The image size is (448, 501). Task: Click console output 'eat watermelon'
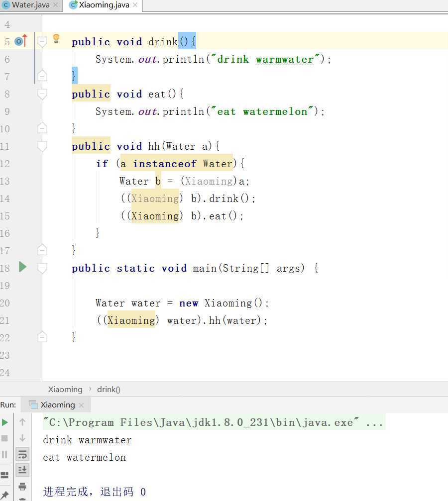coord(85,457)
